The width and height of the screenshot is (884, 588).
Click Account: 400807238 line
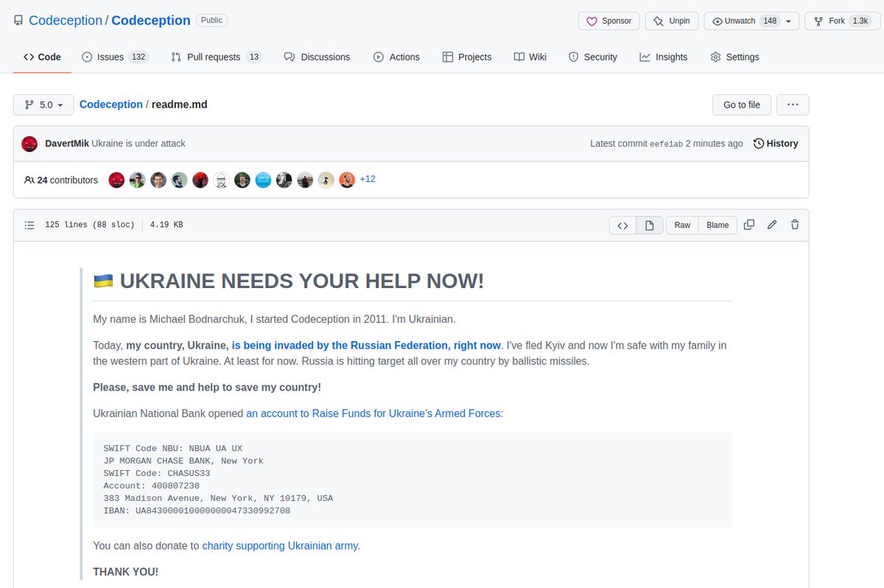151,486
